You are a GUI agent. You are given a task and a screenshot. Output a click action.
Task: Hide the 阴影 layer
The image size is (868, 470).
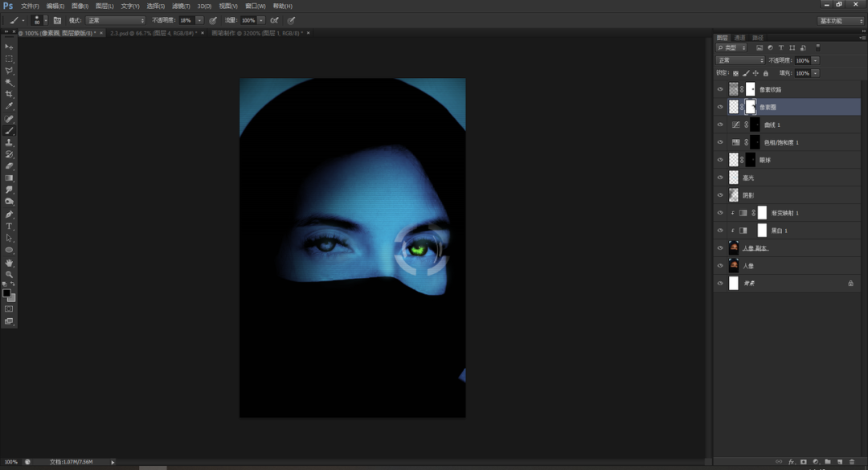(x=720, y=195)
